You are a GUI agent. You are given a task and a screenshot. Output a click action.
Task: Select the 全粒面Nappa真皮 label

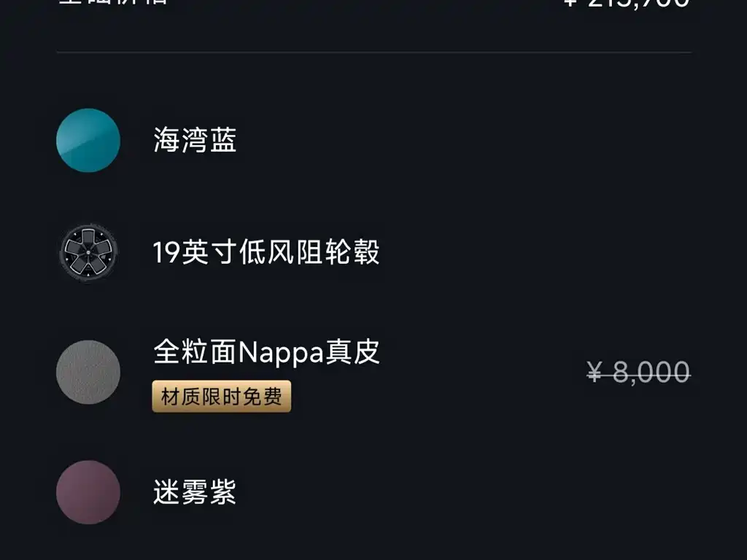pos(266,353)
